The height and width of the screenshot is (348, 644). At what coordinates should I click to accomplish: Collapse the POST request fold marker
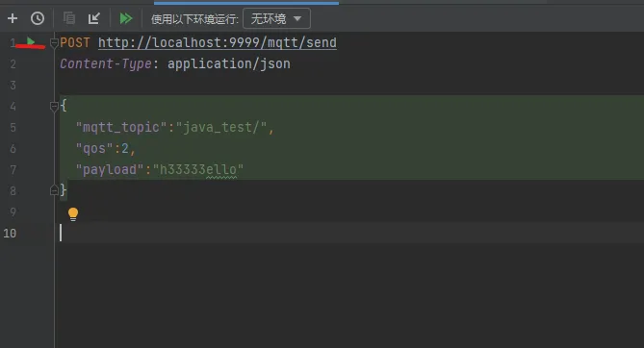coord(54,42)
